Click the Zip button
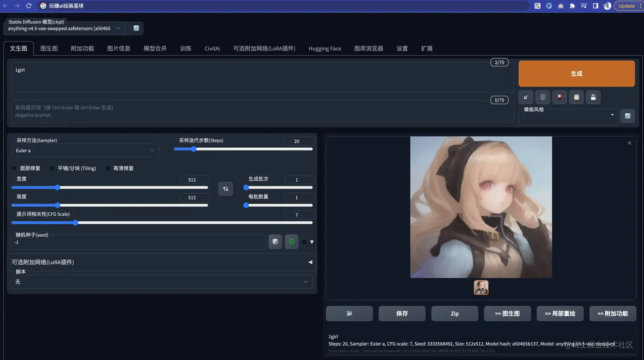The width and height of the screenshot is (644, 360). coord(454,313)
